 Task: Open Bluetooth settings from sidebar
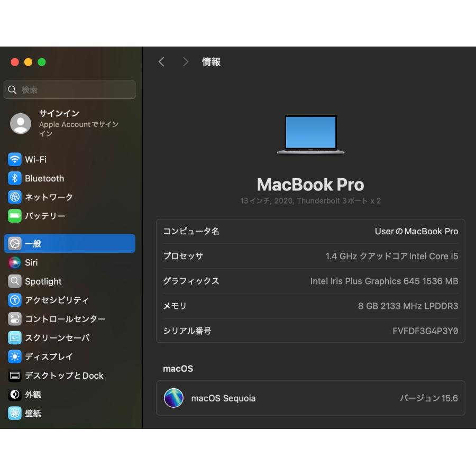coord(14,178)
